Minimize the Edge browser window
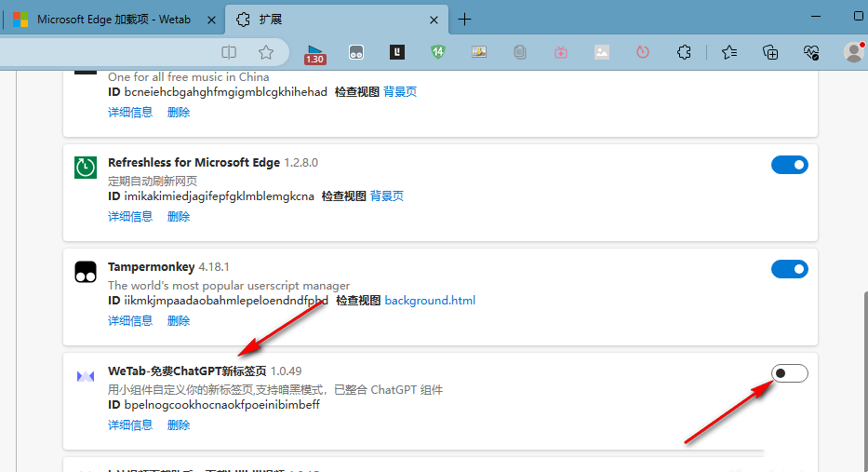Screen dimensions: 868x472 click(815, 16)
